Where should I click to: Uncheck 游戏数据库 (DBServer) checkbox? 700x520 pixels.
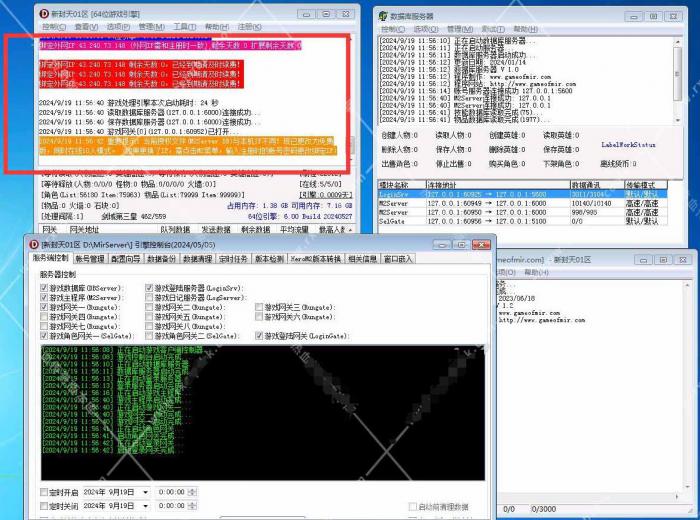point(44,288)
